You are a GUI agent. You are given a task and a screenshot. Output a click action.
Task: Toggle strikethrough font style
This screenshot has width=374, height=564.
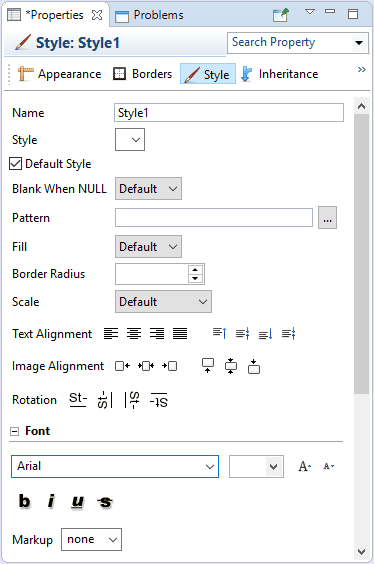(105, 502)
